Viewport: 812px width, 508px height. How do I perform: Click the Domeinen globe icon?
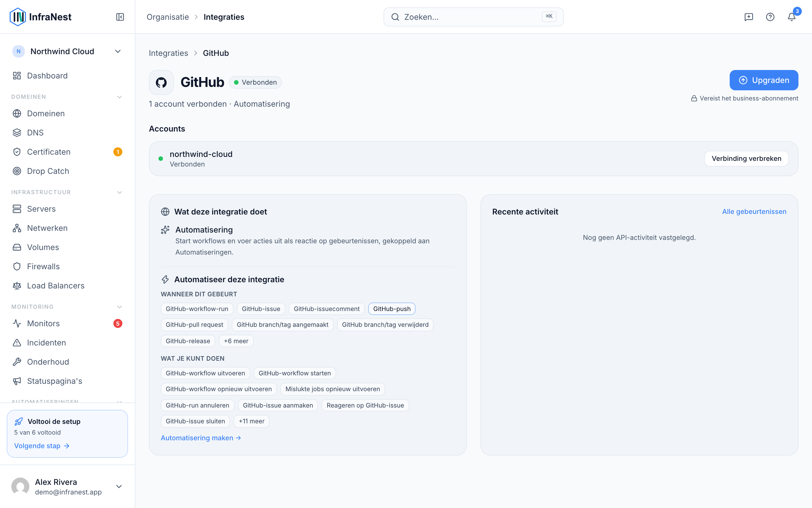pyautogui.click(x=17, y=113)
